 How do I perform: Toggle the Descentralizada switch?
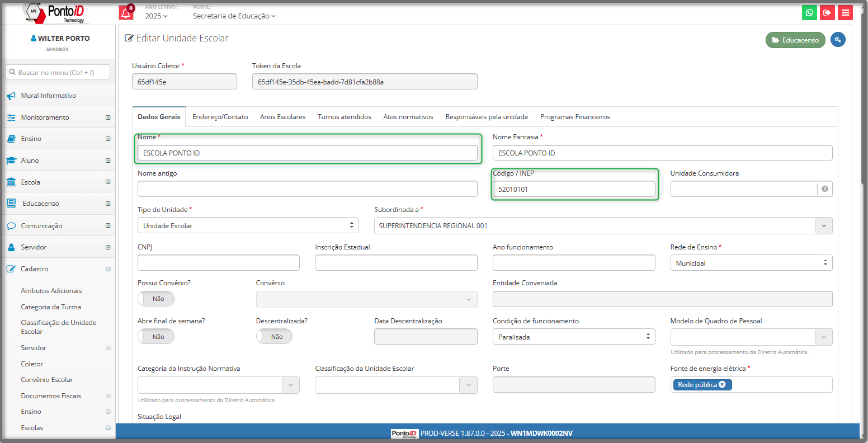click(274, 337)
